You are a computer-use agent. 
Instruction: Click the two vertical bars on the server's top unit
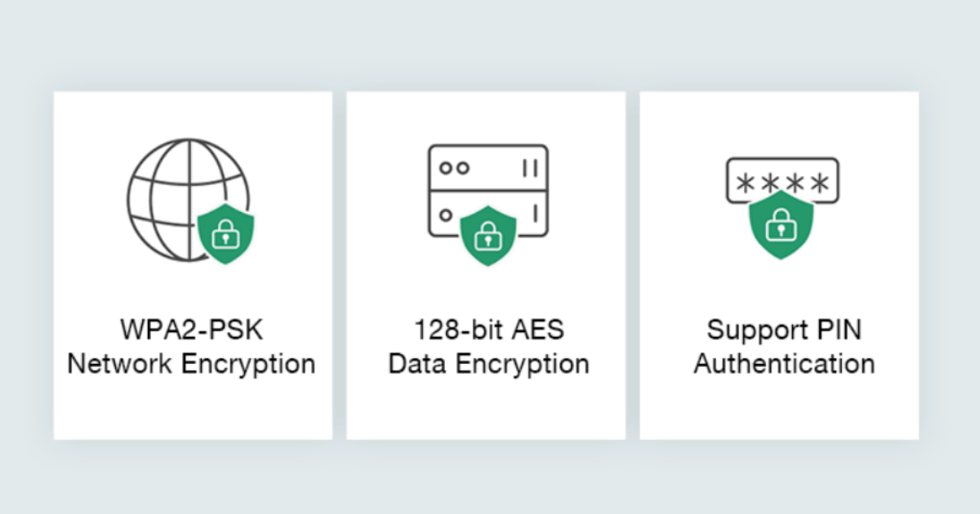click(x=529, y=168)
